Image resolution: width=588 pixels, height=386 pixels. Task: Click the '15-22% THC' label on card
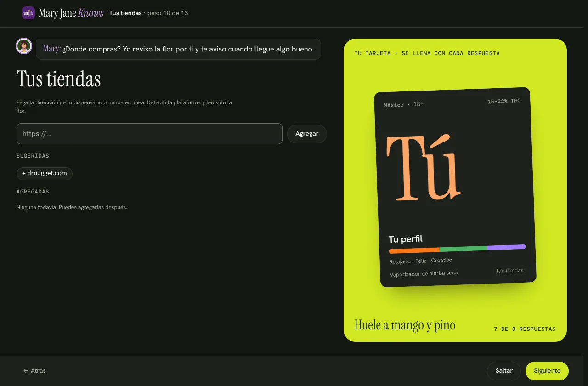pos(504,101)
